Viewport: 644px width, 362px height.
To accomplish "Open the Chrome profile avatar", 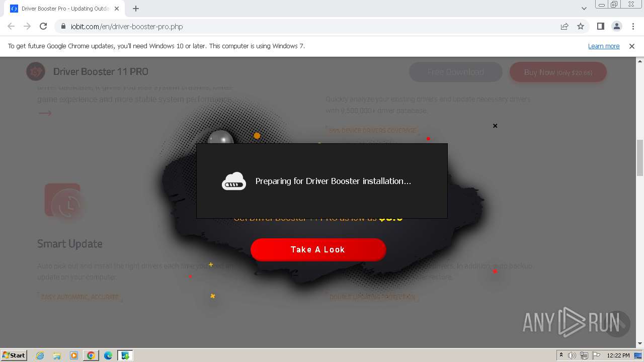I will tap(616, 26).
